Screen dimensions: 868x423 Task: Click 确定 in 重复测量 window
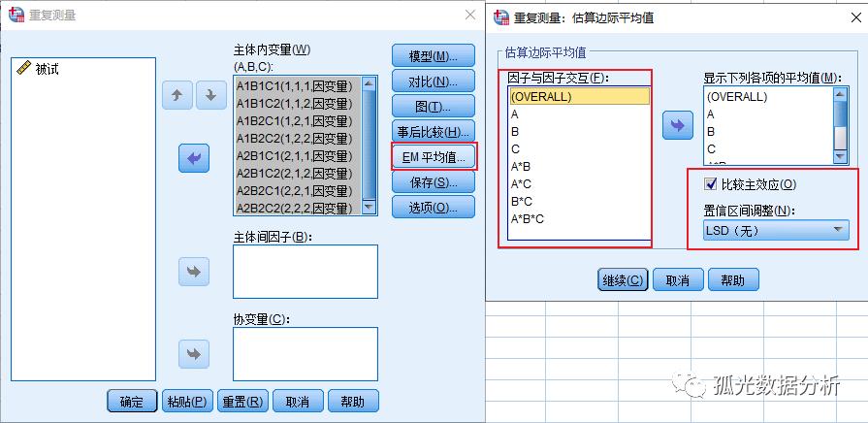[x=132, y=401]
